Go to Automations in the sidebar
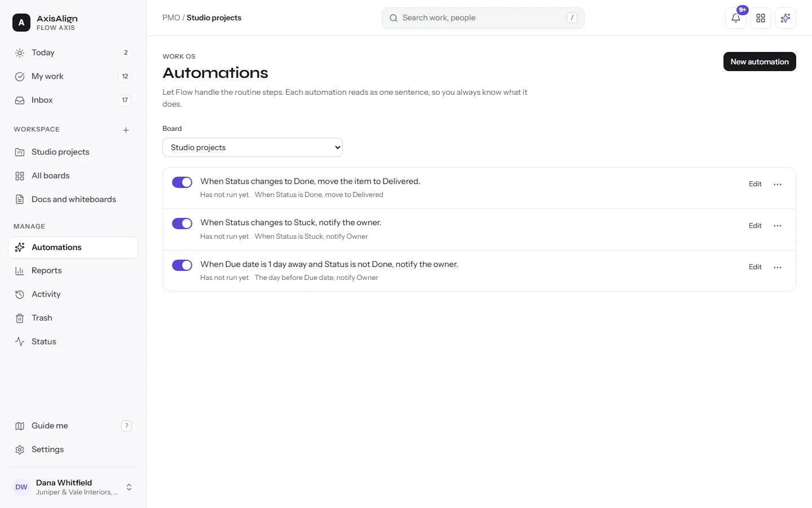This screenshot has width=812, height=508. (x=73, y=247)
